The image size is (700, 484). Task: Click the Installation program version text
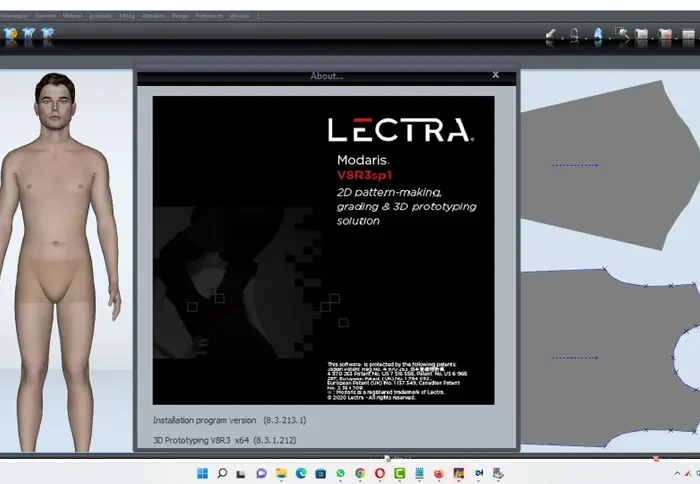(x=229, y=420)
